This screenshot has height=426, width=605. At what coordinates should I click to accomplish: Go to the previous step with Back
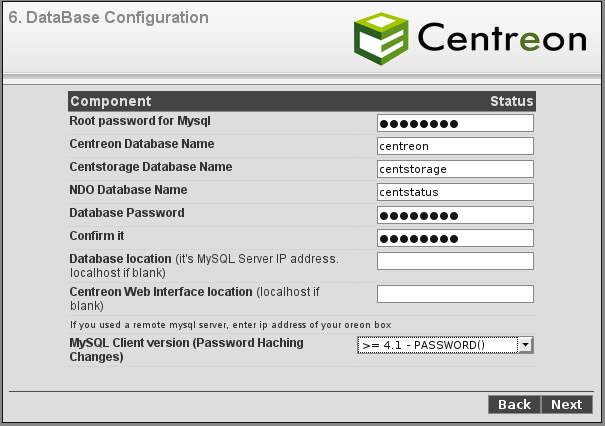click(x=514, y=404)
